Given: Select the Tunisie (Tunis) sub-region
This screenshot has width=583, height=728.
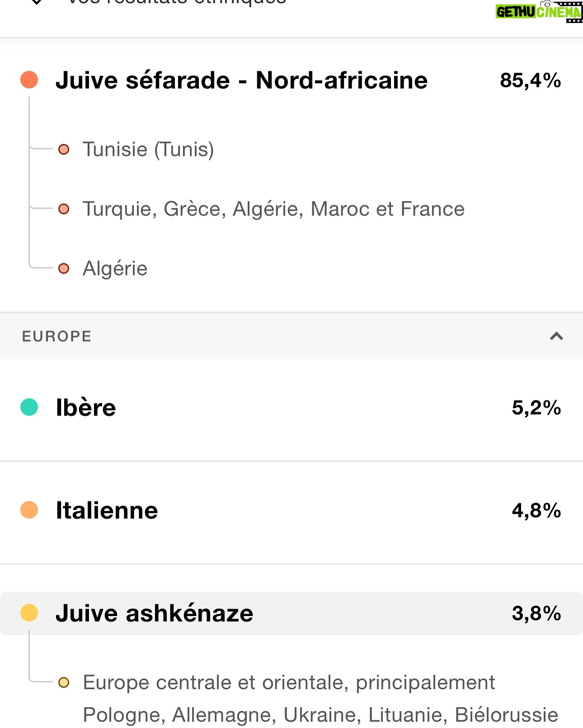Looking at the screenshot, I should click(148, 149).
